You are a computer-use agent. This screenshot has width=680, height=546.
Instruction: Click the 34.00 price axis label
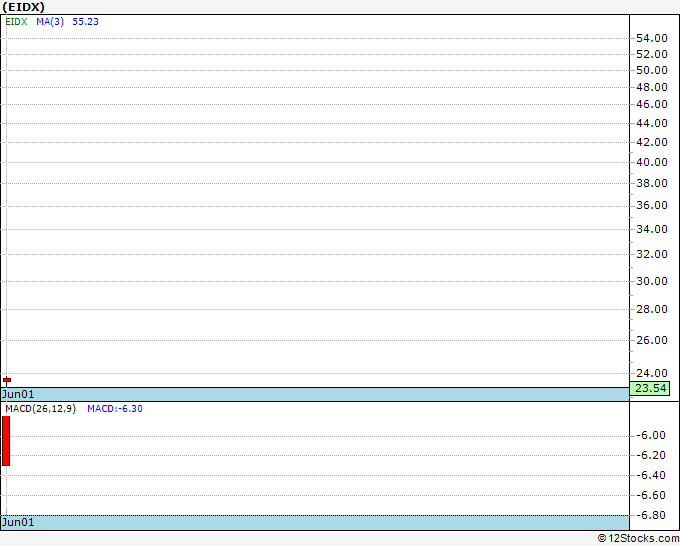click(652, 229)
